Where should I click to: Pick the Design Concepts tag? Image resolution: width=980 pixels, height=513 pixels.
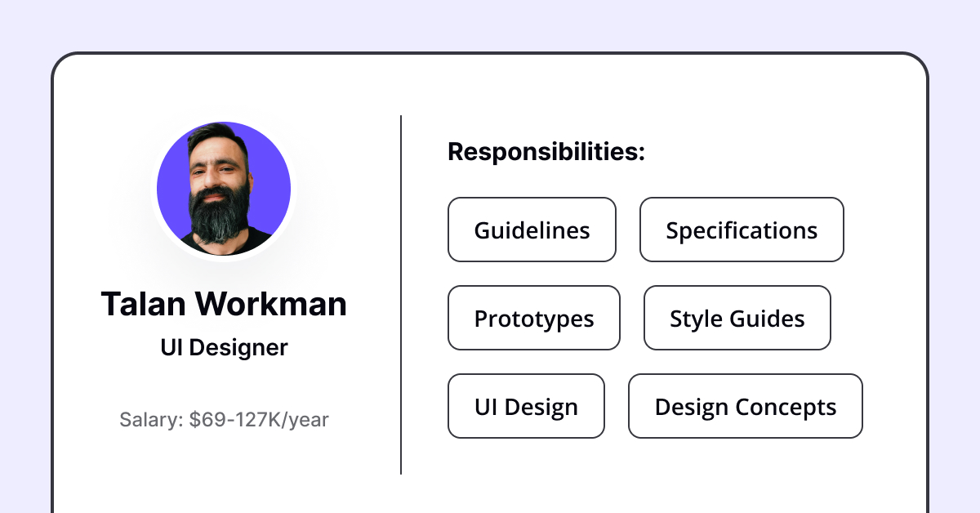point(746,406)
